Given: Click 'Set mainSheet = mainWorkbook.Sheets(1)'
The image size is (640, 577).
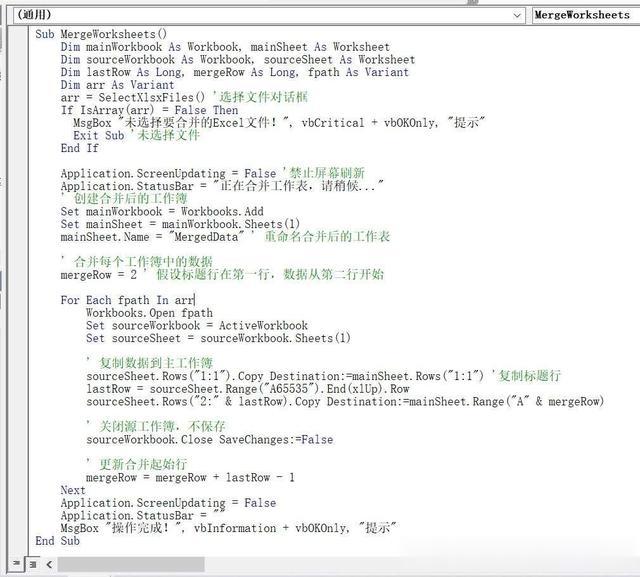Looking at the screenshot, I should pos(180,224).
